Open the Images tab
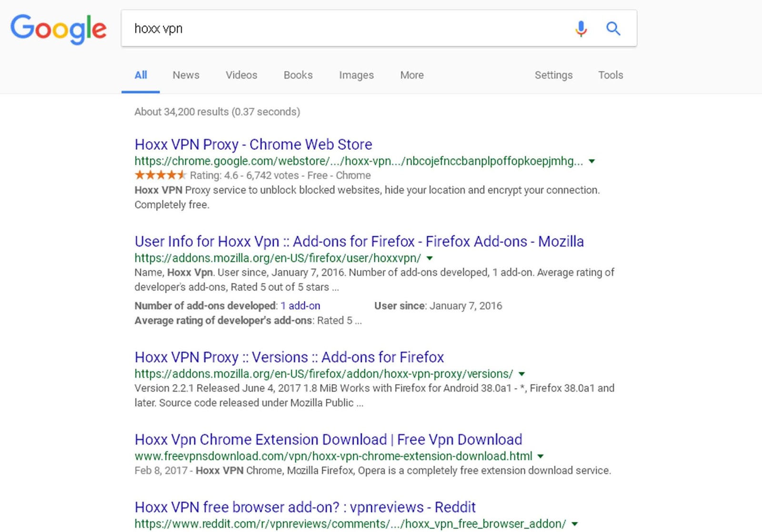 click(356, 75)
